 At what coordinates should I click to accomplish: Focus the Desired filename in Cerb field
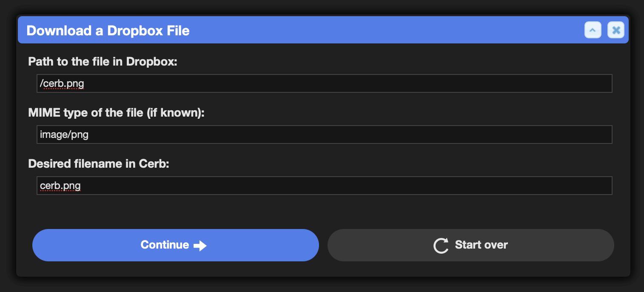click(x=325, y=186)
